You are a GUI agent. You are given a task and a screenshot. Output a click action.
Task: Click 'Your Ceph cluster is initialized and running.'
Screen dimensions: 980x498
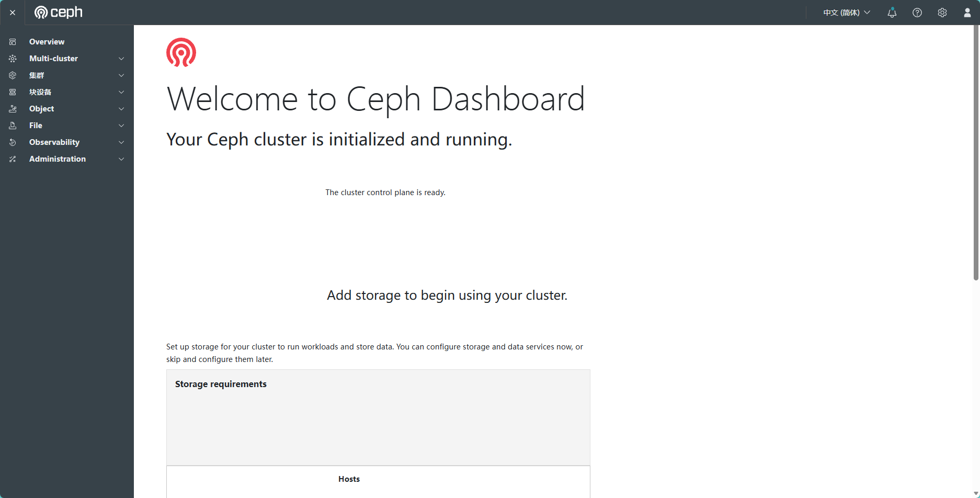(339, 140)
